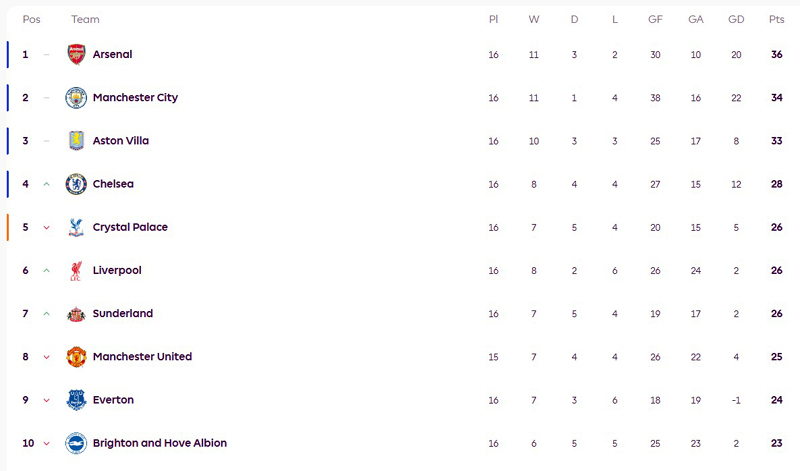Click the Manchester City badge icon

[x=76, y=98]
